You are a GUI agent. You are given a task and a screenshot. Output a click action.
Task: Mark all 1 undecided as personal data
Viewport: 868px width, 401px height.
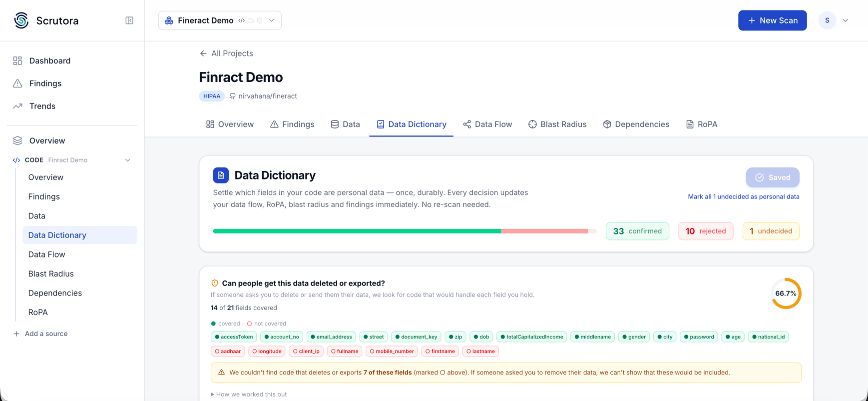(744, 196)
